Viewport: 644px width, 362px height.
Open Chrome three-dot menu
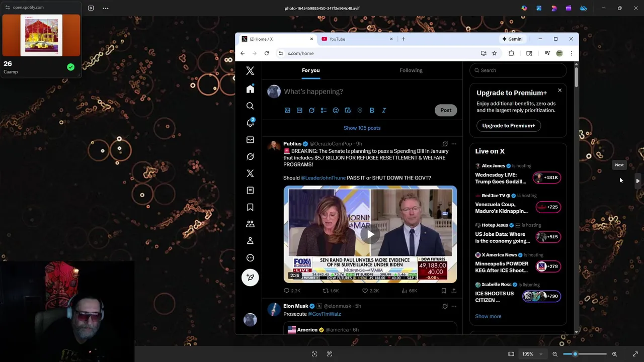click(x=571, y=53)
